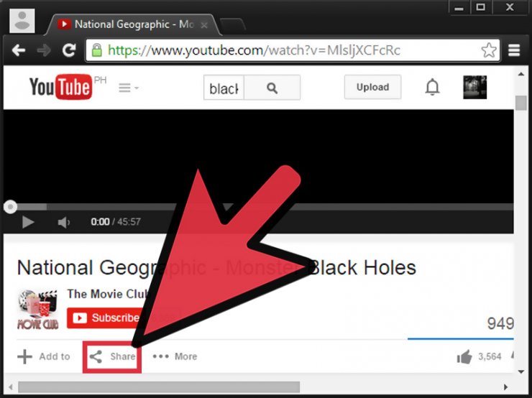
Task: Click inside the black video player area
Action: [259, 156]
